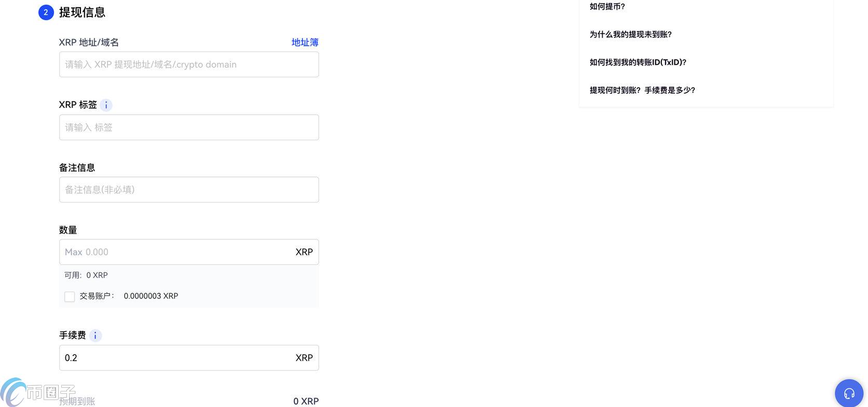Viewport: 868px width, 407px height.
Task: Click the 可用: 0 XRP balance text
Action: (86, 275)
